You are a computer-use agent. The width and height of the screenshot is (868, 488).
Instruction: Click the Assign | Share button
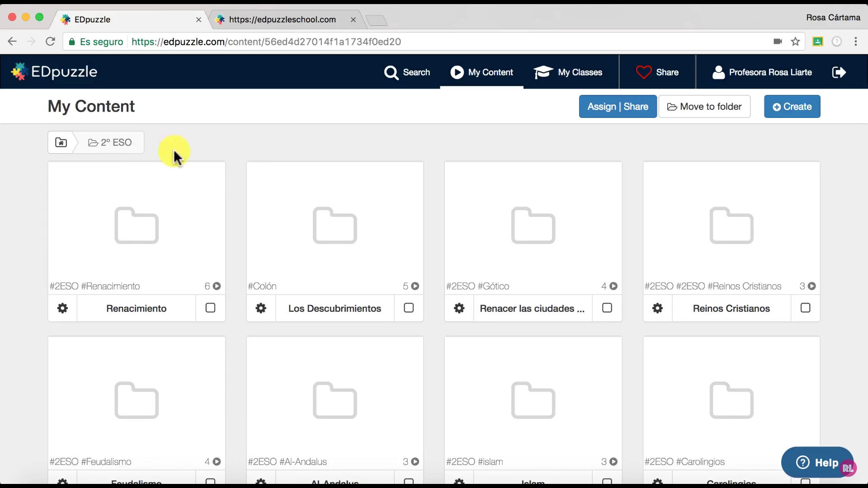[x=618, y=107]
